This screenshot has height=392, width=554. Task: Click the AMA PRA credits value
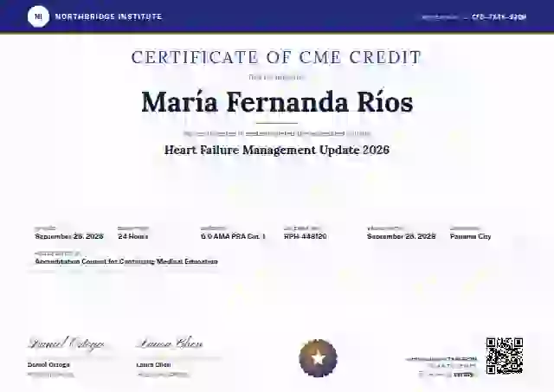coord(233,236)
